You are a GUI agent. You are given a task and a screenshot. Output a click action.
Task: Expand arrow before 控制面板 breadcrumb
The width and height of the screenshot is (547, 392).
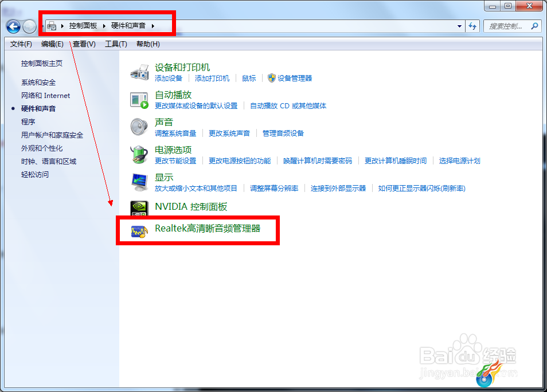click(62, 26)
